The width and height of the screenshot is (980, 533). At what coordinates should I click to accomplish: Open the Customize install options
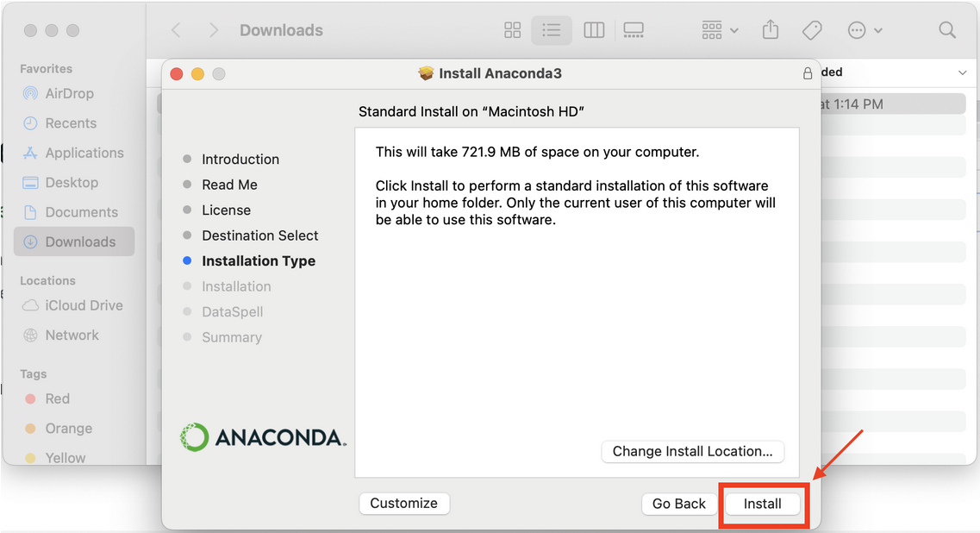[x=403, y=503]
